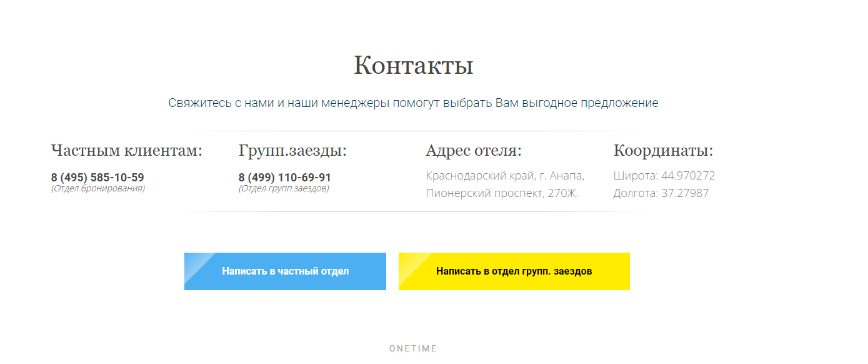Click the 'Долгота: 37.27987' text
This screenshot has height=364, width=868.
coord(661,193)
